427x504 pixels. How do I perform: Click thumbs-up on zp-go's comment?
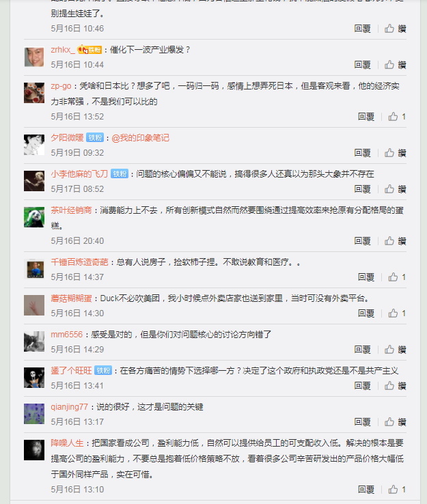pyautogui.click(x=397, y=116)
